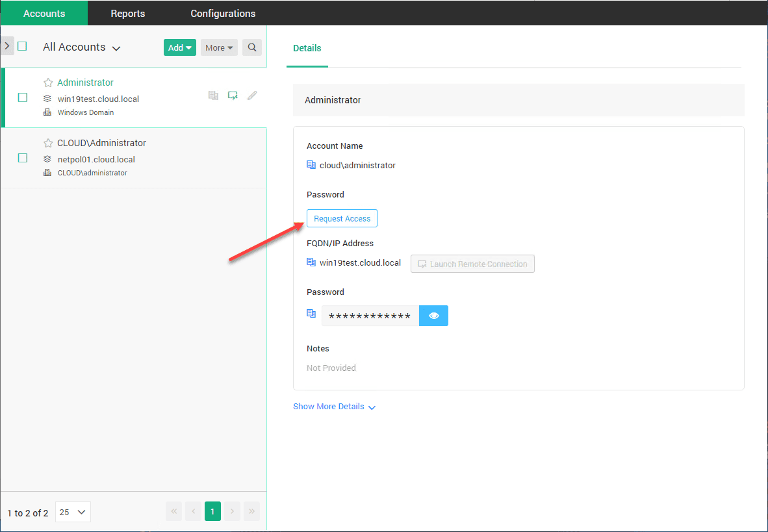
Task: Click the Windows Domain label
Action: tap(86, 112)
